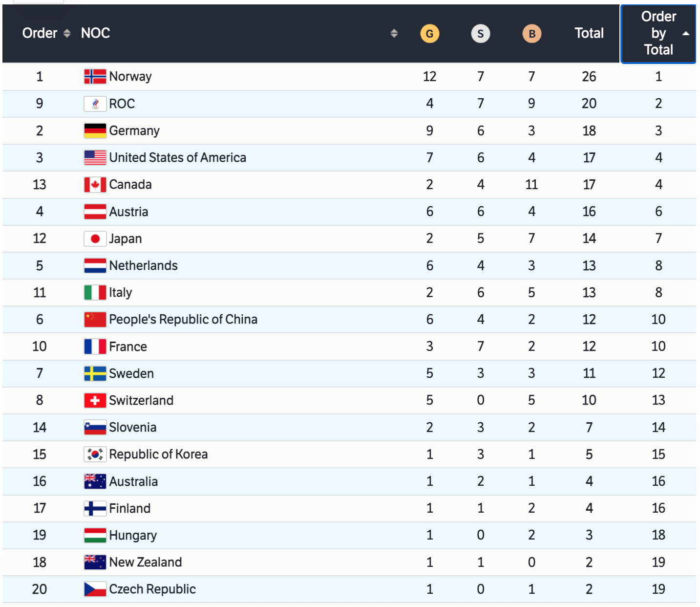Click Norway's total medal count 26
700x607 pixels.
click(589, 77)
